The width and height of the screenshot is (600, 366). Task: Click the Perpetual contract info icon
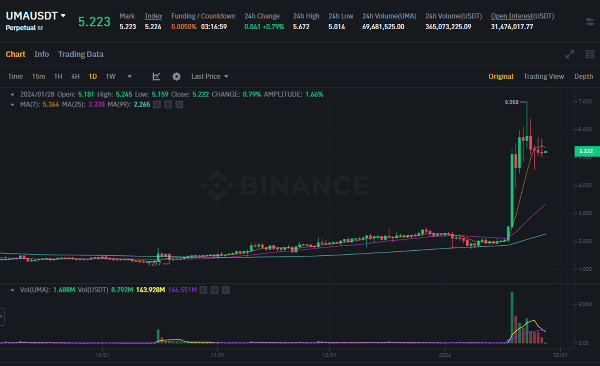40,28
